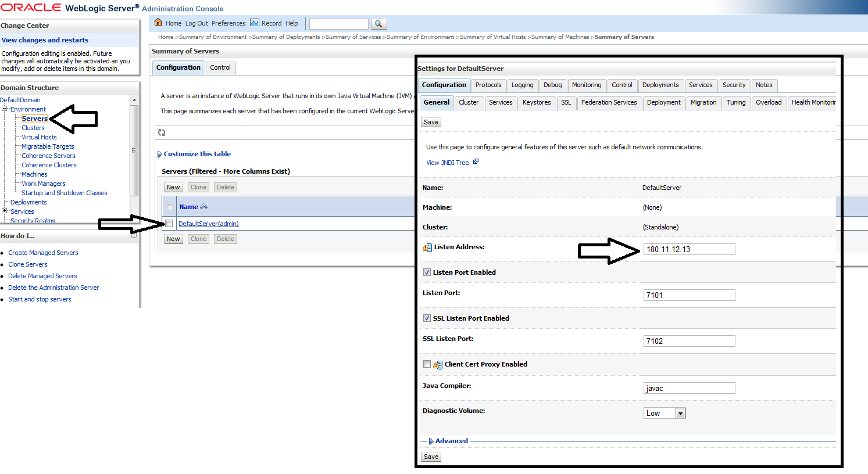Click View JNDI Tree link

447,163
